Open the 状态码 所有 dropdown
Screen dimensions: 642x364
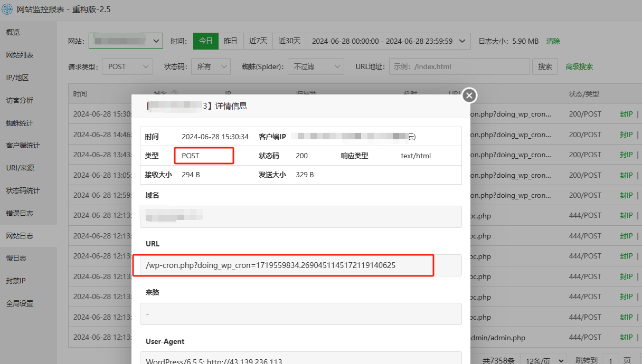211,66
